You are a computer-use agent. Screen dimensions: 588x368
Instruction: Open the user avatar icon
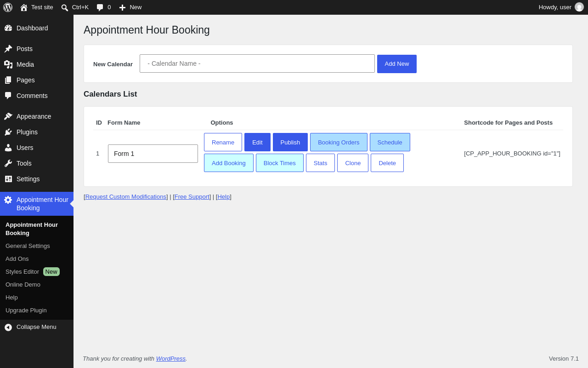tap(579, 7)
